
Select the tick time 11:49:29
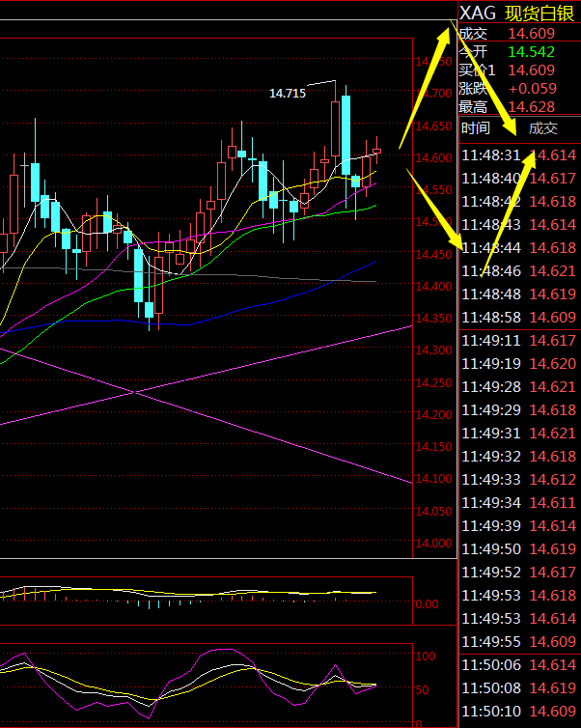tap(491, 410)
